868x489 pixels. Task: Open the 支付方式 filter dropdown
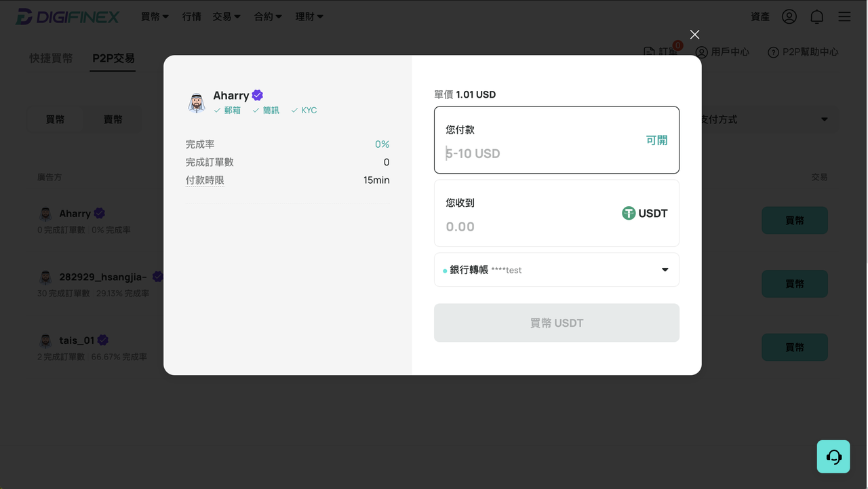pyautogui.click(x=766, y=119)
